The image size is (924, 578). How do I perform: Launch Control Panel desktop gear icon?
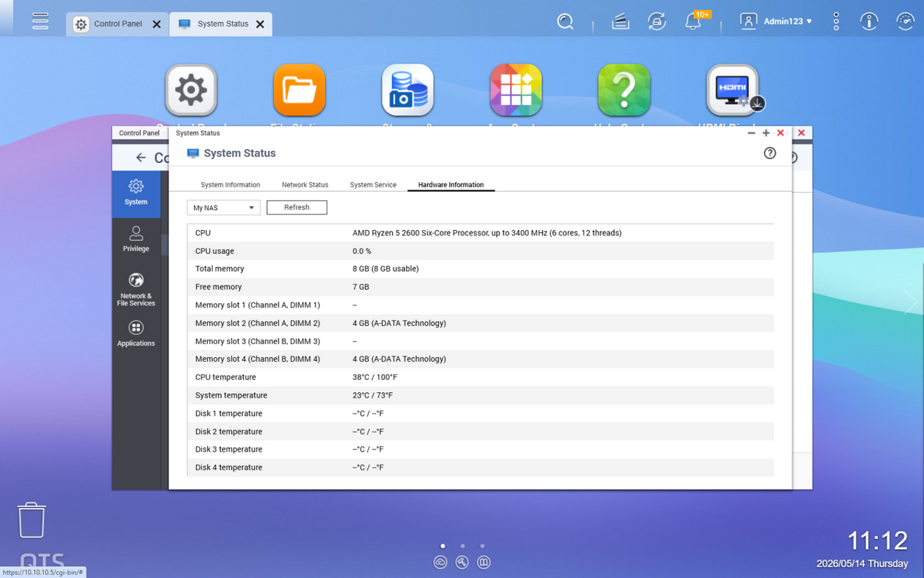coord(191,90)
